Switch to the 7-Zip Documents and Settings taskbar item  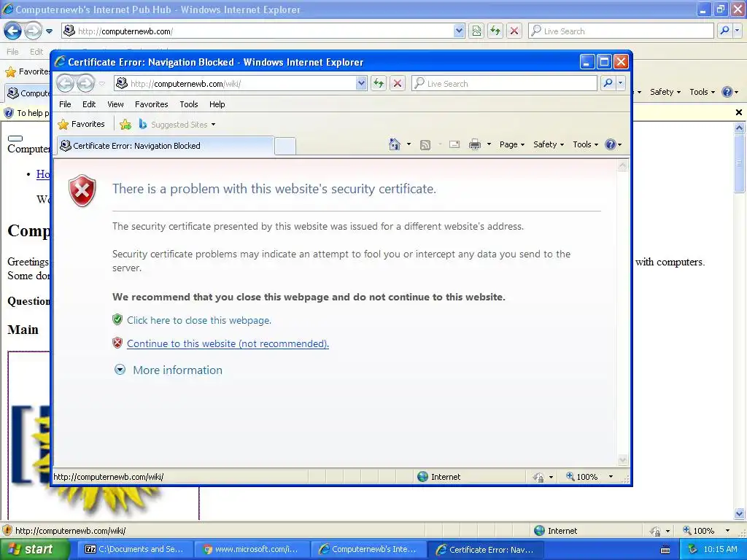click(134, 550)
